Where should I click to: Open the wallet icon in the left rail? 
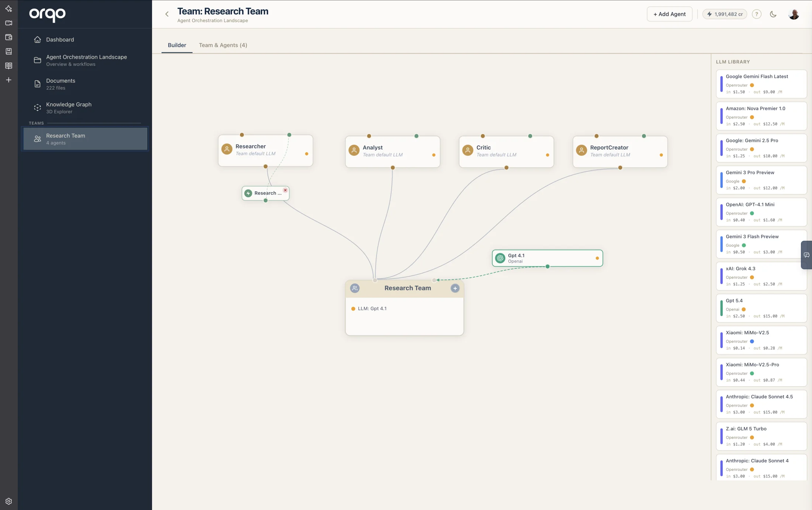[x=8, y=37]
